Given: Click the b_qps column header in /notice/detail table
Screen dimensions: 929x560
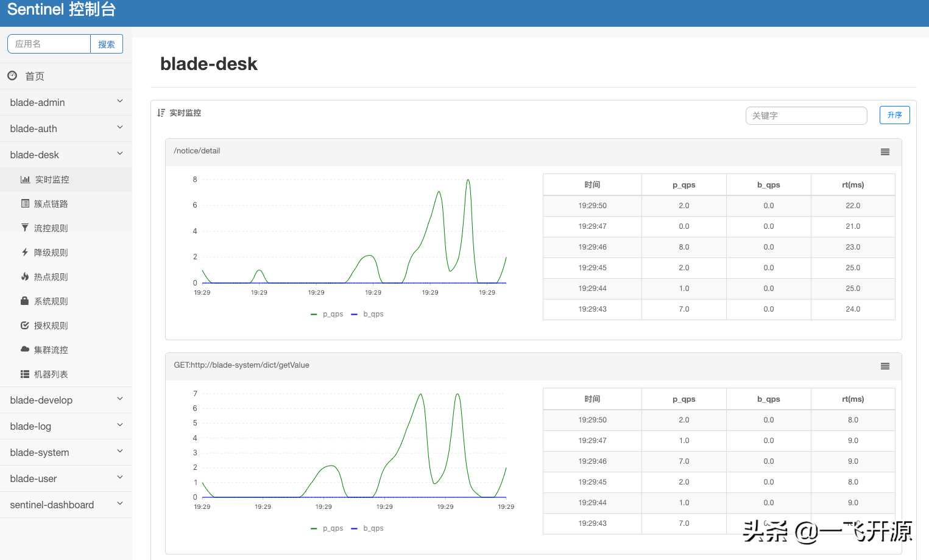Looking at the screenshot, I should pyautogui.click(x=769, y=184).
